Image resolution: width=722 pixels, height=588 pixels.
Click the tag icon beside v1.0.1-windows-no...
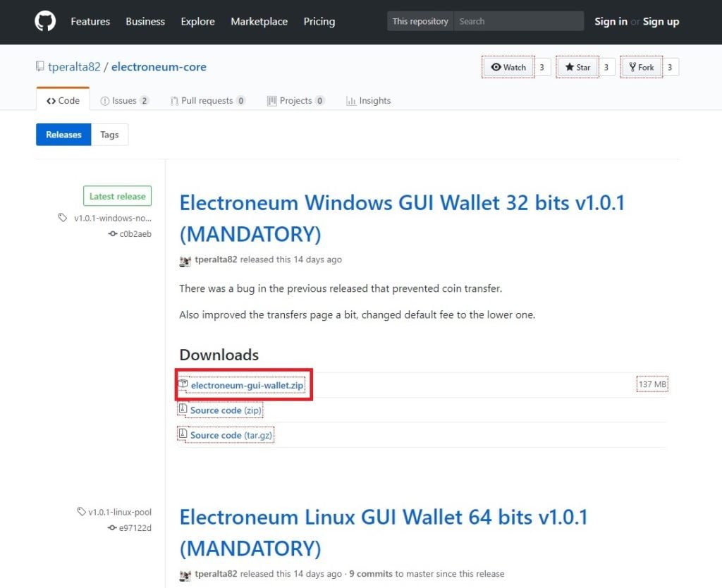63,217
